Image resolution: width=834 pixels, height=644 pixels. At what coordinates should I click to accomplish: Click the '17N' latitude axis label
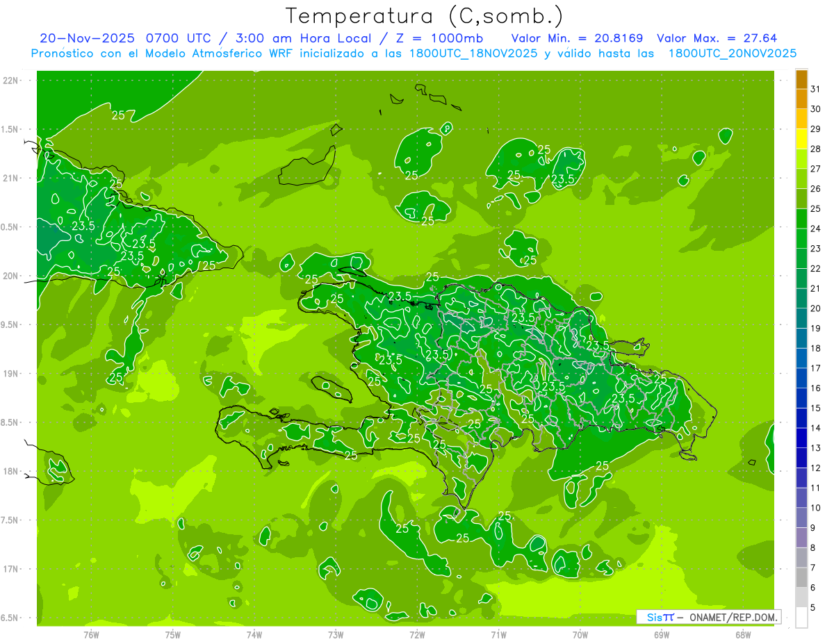pos(10,569)
